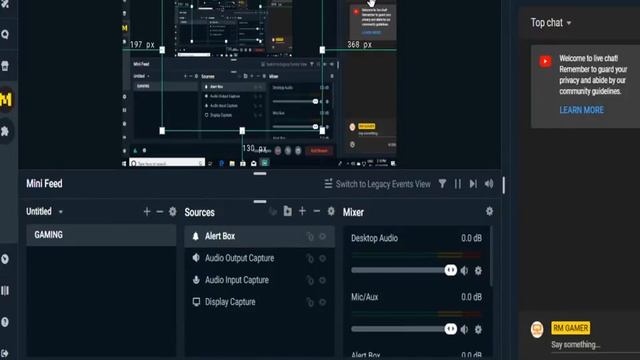The width and height of the screenshot is (640, 360).
Task: Open the Untitled scene collection dropdown
Action: 44,211
